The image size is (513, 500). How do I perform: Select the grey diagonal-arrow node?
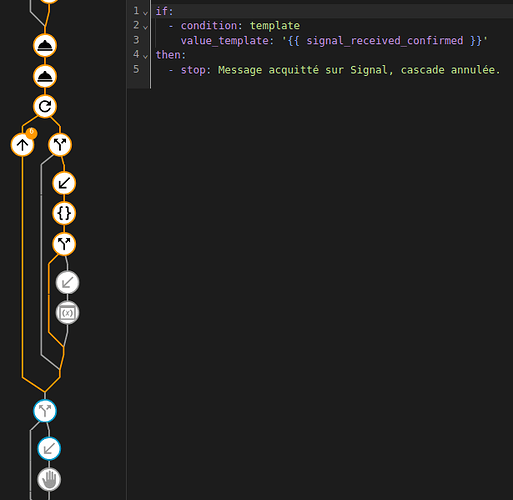coord(67,283)
